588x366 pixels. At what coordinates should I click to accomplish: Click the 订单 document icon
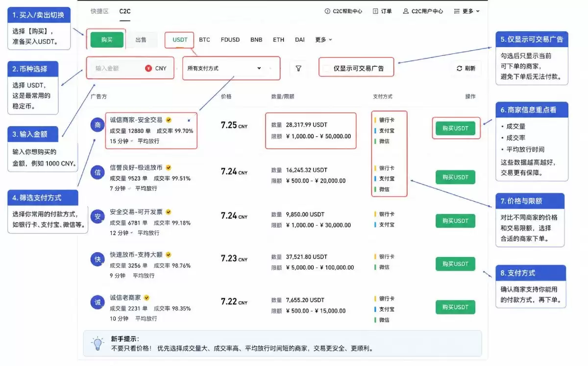(375, 11)
